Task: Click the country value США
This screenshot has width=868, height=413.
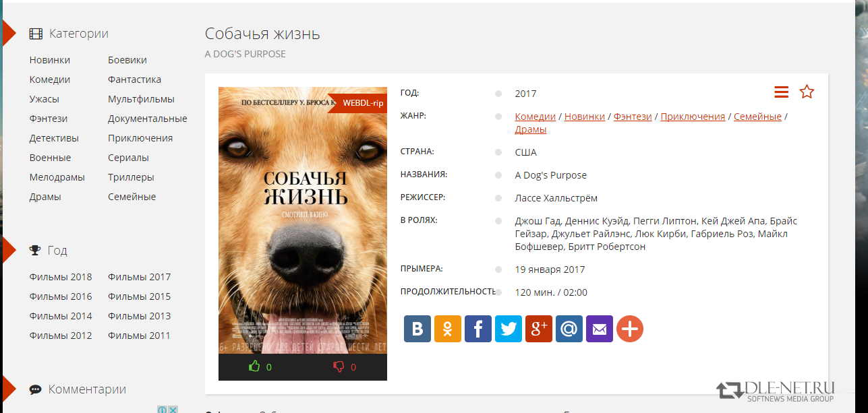Action: [x=526, y=152]
